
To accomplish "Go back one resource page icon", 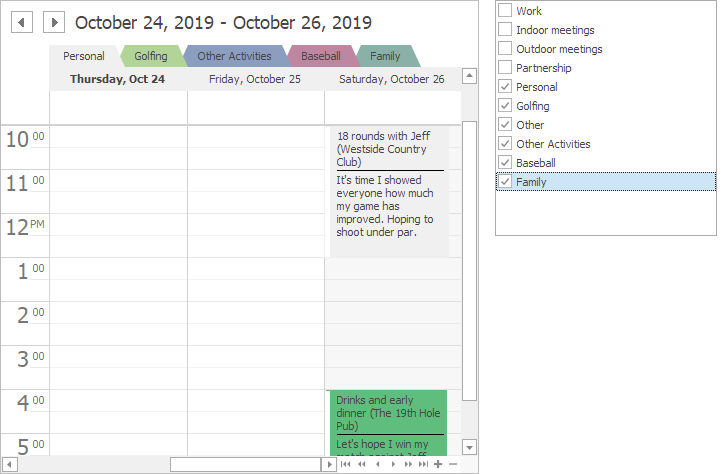I will tap(362, 464).
